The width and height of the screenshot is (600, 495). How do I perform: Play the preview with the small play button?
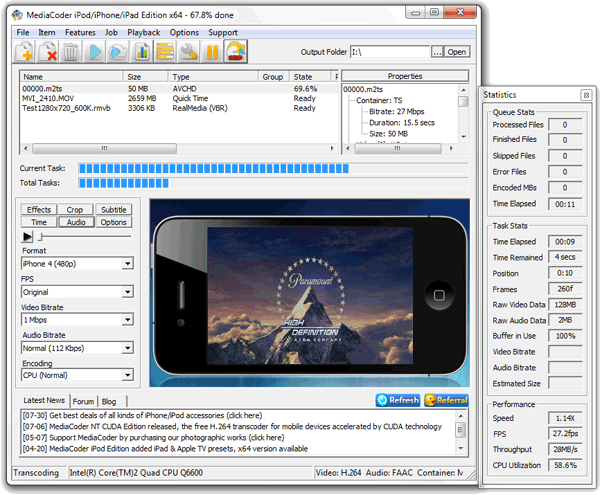pos(27,237)
